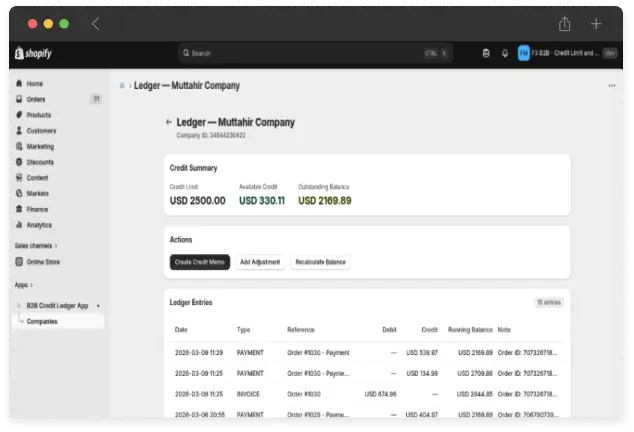Click the Products tag icon
This screenshot has width=634, height=432.
pyautogui.click(x=19, y=115)
